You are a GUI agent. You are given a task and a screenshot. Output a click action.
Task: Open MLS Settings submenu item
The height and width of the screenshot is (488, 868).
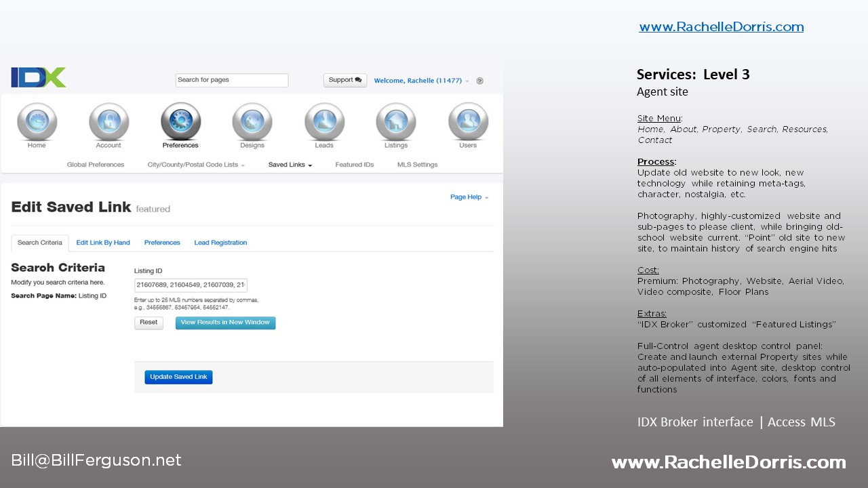point(417,165)
